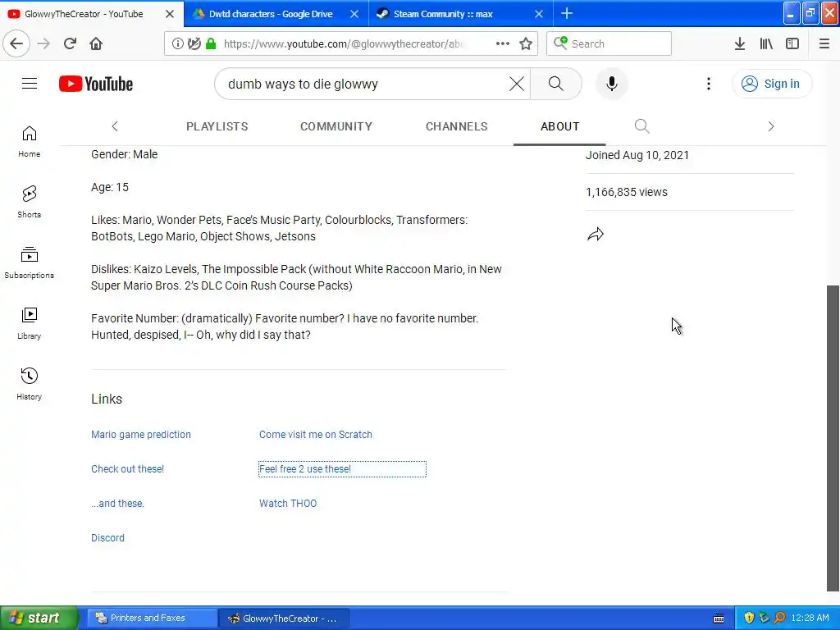Close the GlowwyTheCreator YouTube tab
This screenshot has height=630, width=840.
[170, 14]
